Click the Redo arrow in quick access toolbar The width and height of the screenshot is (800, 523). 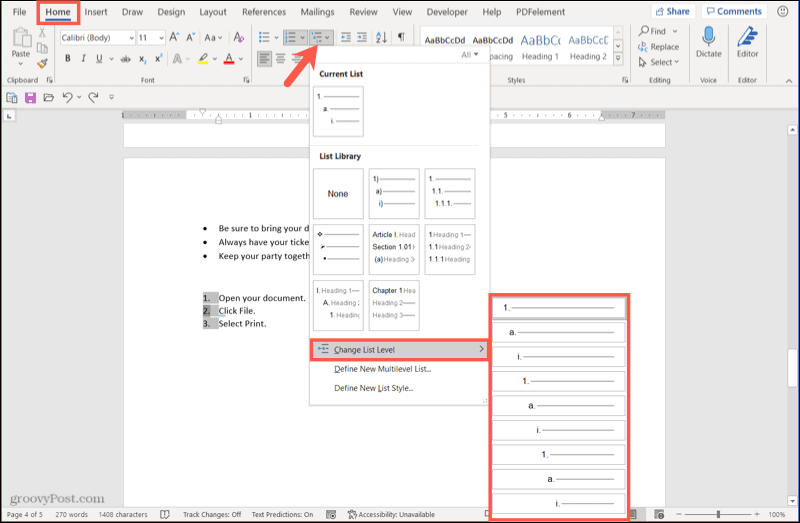point(93,97)
